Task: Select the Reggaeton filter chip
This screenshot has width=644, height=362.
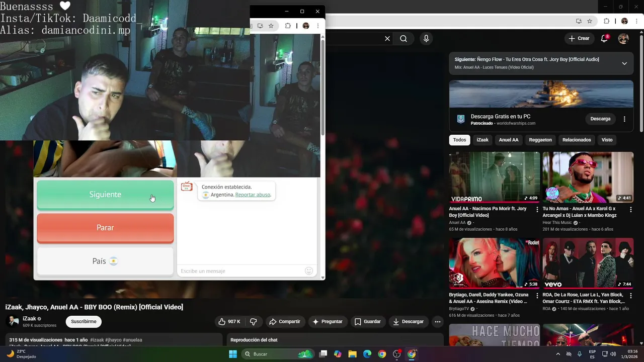Action: coord(540,140)
